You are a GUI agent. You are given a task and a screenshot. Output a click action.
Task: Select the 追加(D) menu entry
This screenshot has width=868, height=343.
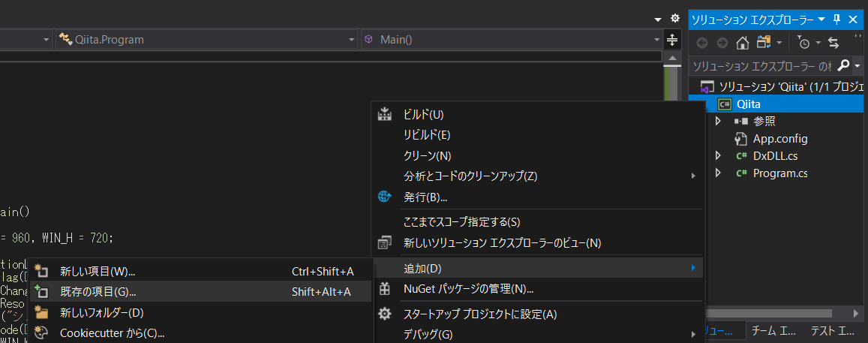pos(539,269)
